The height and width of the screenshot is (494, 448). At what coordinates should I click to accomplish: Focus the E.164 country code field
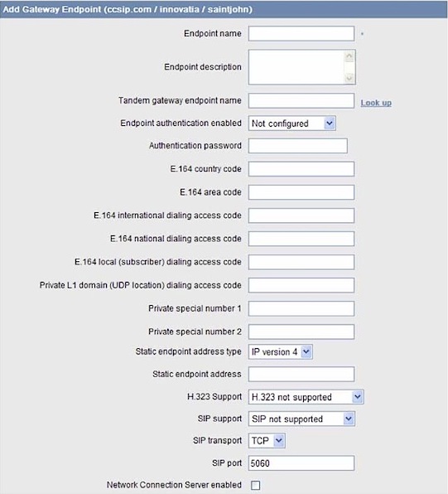(301, 169)
